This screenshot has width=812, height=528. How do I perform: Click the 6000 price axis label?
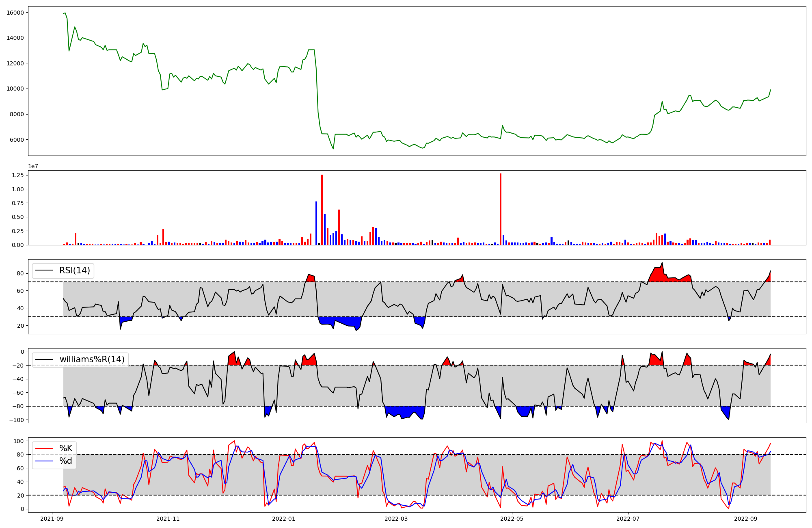17,140
